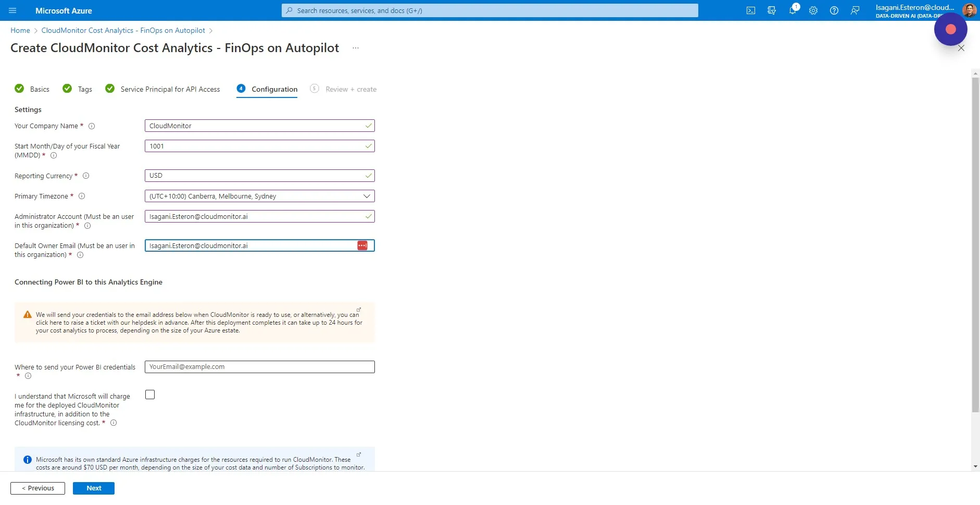Viewport: 980px width, 505px height.
Task: Click the search magnifier icon
Action: click(x=290, y=10)
